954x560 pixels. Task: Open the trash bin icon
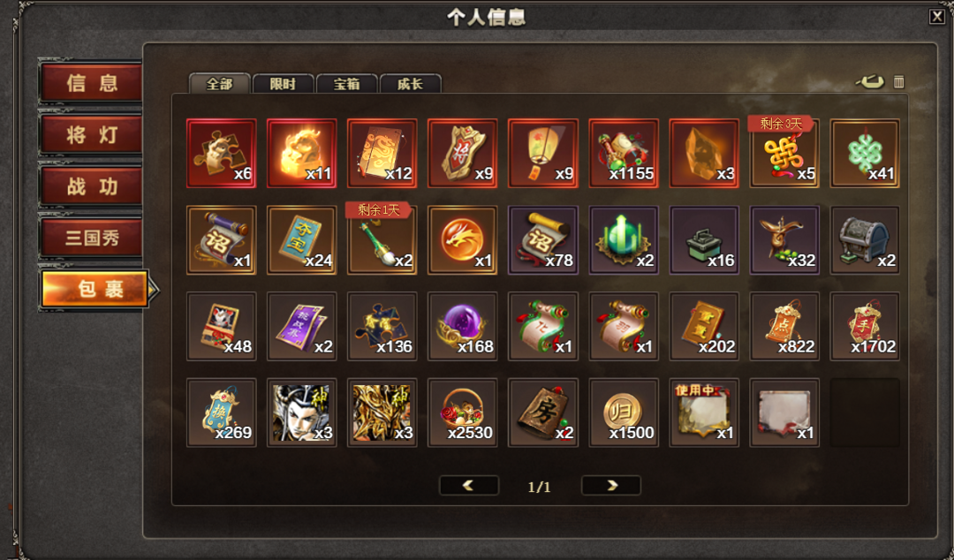click(x=898, y=81)
